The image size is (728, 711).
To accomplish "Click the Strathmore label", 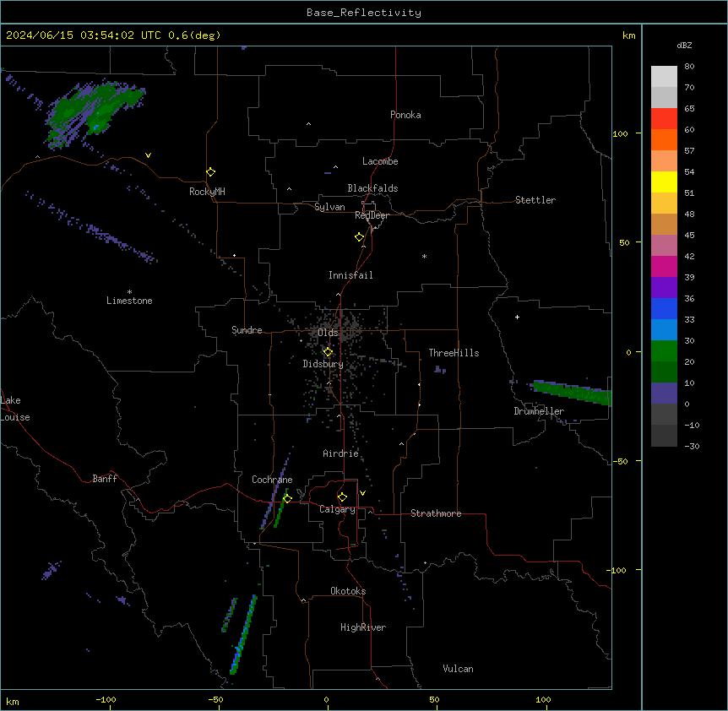I will (x=436, y=513).
